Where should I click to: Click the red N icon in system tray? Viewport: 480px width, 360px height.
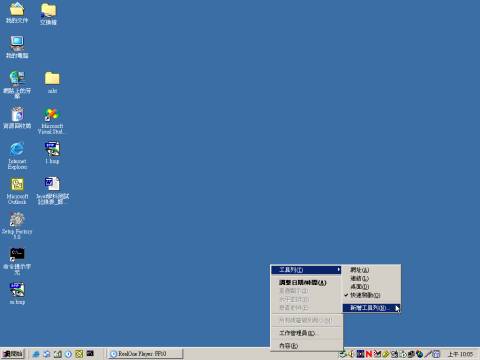pos(369,354)
